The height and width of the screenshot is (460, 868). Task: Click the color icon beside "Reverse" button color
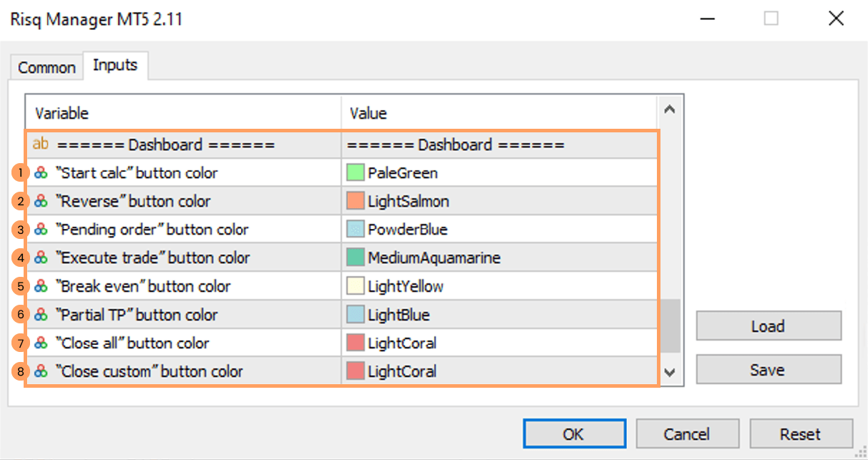coord(42,202)
